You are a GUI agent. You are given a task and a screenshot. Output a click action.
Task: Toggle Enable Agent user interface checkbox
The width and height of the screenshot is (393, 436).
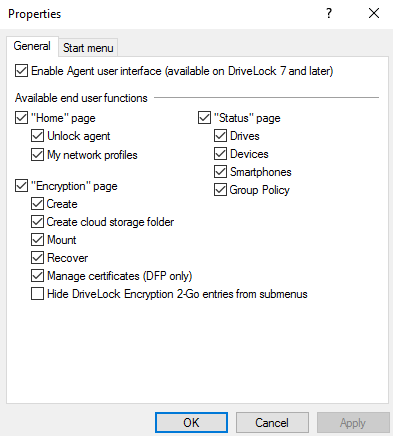pyautogui.click(x=21, y=71)
